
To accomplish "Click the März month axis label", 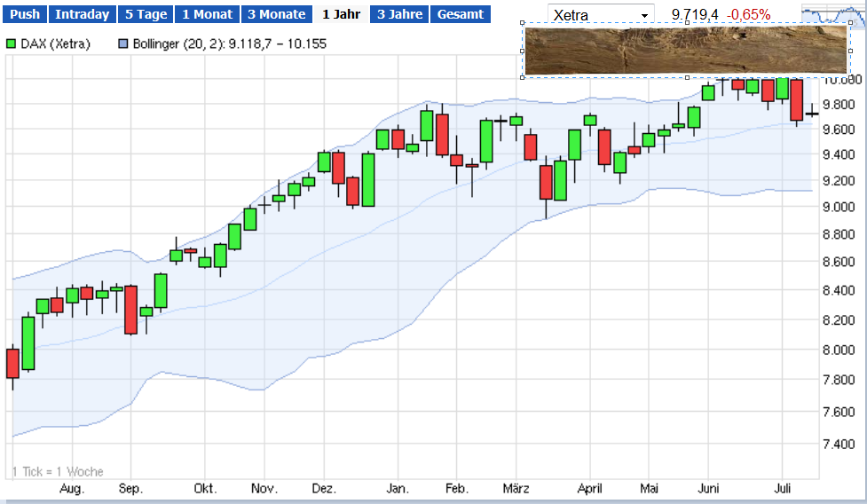I will pos(516,489).
